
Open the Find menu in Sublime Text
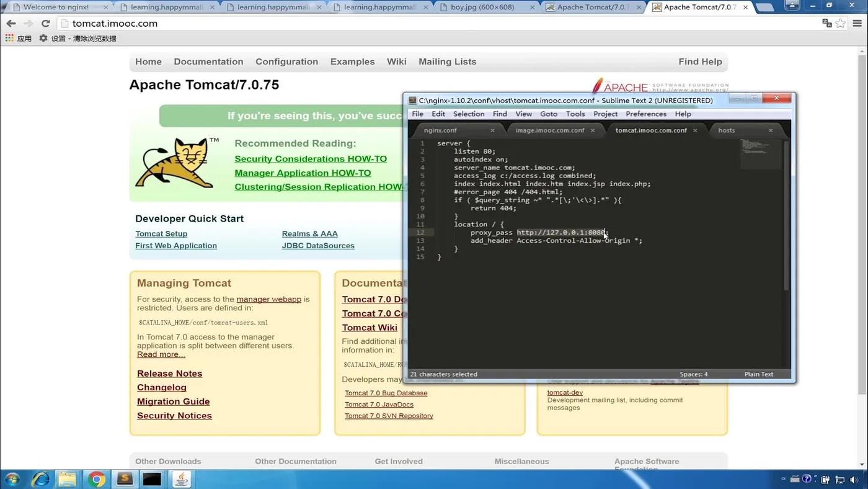click(500, 114)
